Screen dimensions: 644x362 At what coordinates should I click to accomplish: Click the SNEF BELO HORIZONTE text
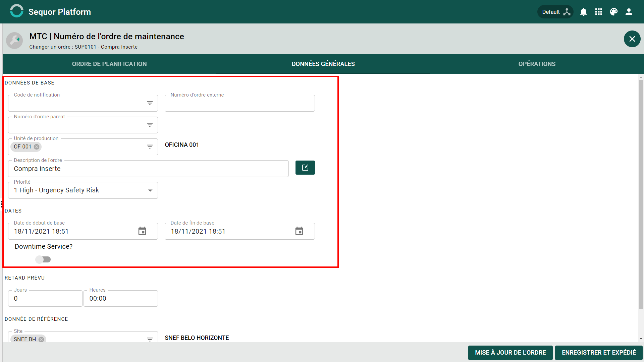click(197, 338)
